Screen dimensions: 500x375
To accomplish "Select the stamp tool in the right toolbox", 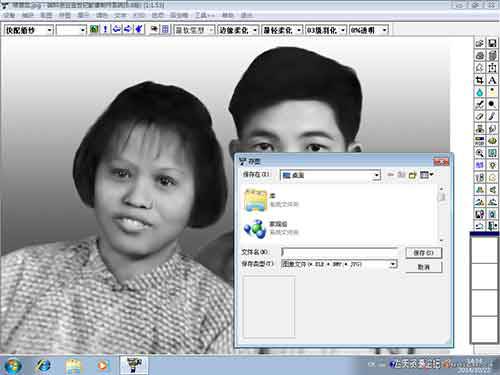I will 480,129.
